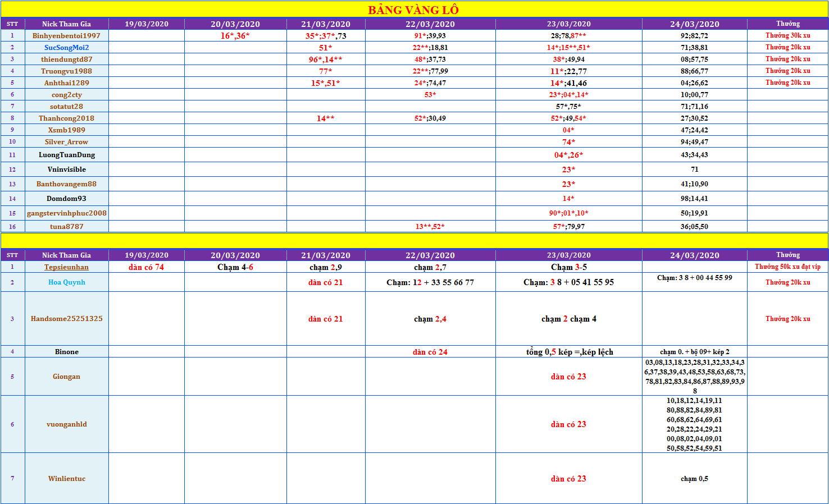
Task: Click the 14*;15**,51* cell
Action: pos(568,47)
